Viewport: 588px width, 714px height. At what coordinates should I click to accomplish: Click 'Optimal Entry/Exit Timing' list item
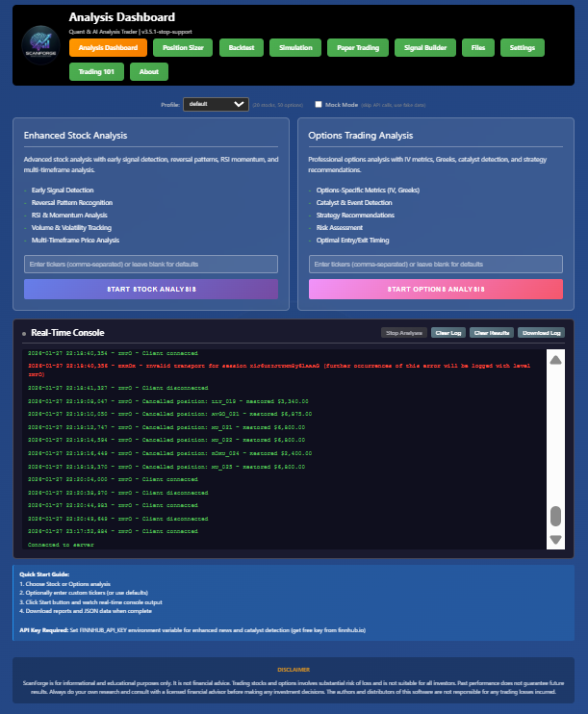coord(352,240)
